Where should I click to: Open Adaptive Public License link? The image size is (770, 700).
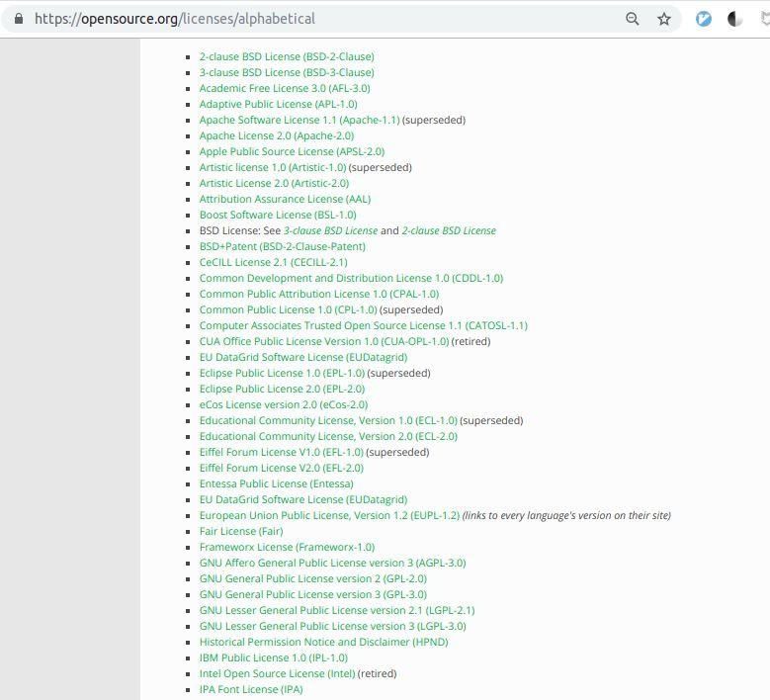[278, 104]
